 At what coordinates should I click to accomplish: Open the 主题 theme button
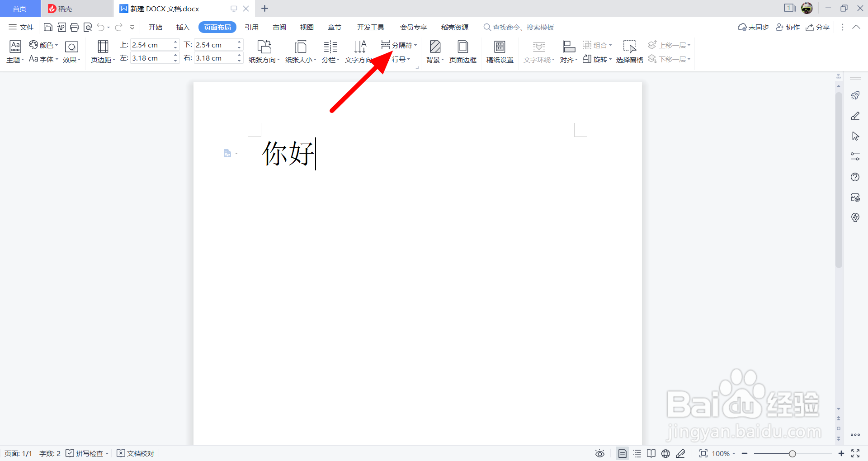coord(15,52)
